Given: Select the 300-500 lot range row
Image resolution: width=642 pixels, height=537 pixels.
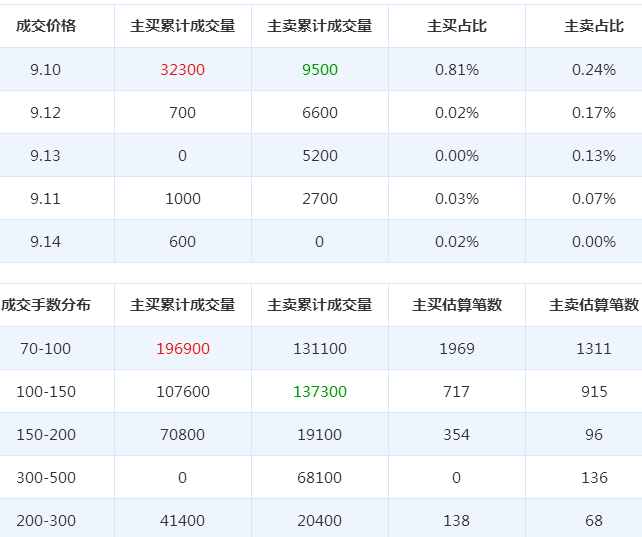Looking at the screenshot, I should tap(321, 477).
